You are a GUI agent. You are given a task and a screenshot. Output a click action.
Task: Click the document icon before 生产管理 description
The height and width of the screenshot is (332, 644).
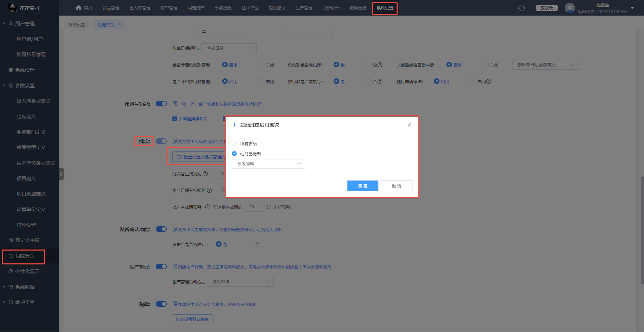point(175,267)
